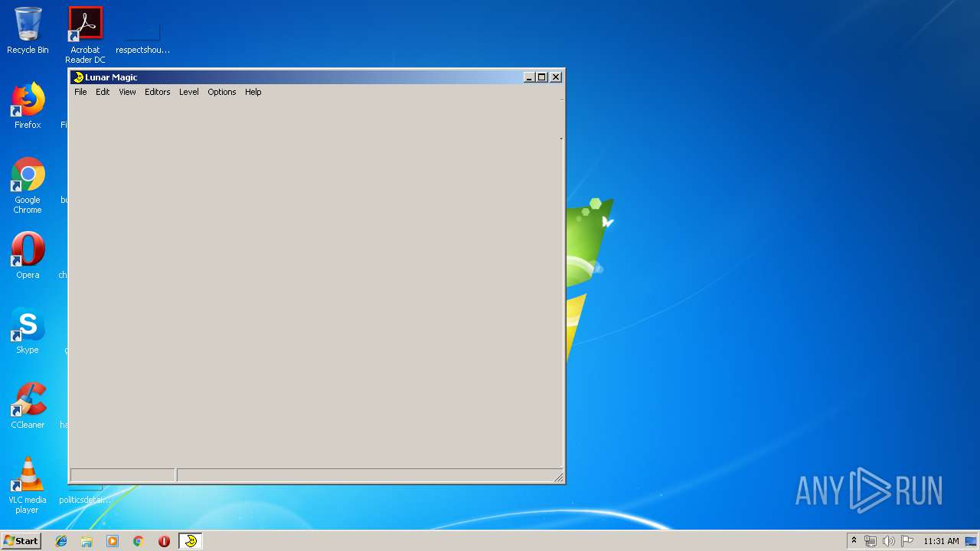Select the VLC media player desktop shortcut
980x551 pixels.
tap(28, 485)
